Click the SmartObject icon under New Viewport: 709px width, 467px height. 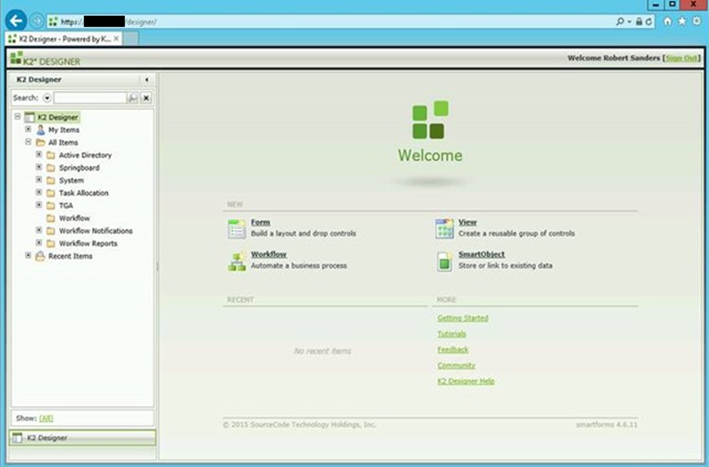(444, 261)
